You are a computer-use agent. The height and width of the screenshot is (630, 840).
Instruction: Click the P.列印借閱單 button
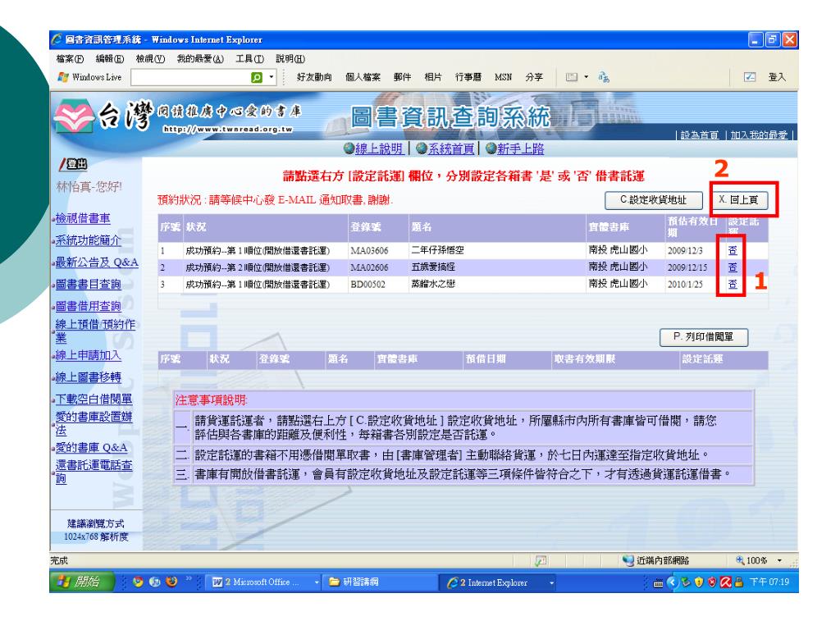point(703,337)
